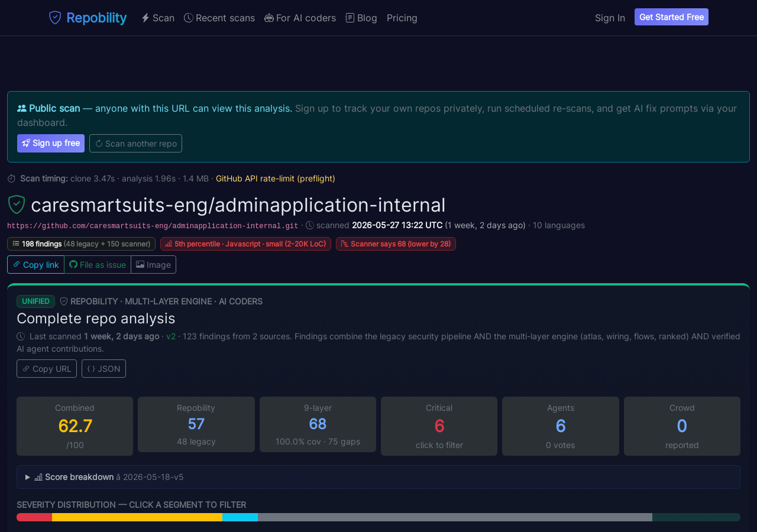Click the yellow segment of severity distribution

pyautogui.click(x=137, y=517)
